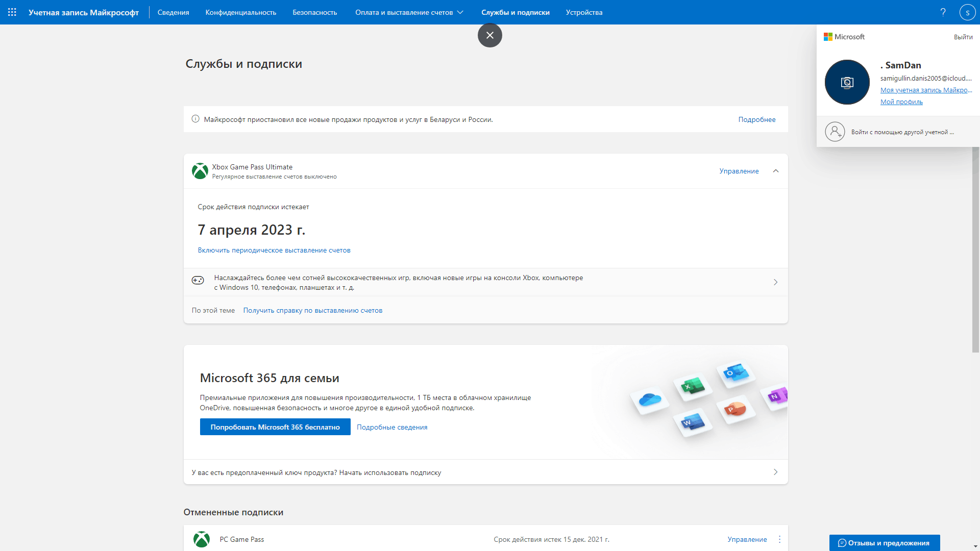The image size is (980, 551).
Task: Open the billing and payments dropdown menu
Action: [409, 12]
